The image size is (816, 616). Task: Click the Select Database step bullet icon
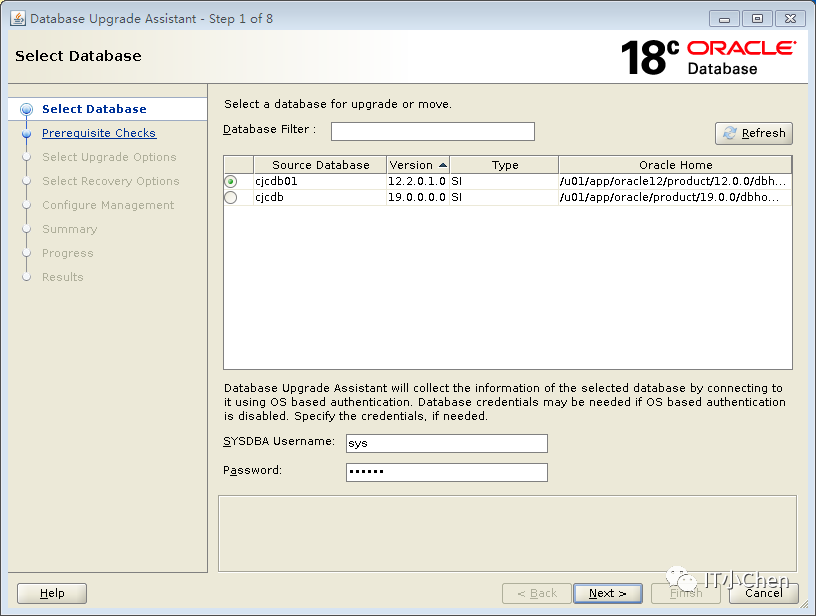pos(27,109)
